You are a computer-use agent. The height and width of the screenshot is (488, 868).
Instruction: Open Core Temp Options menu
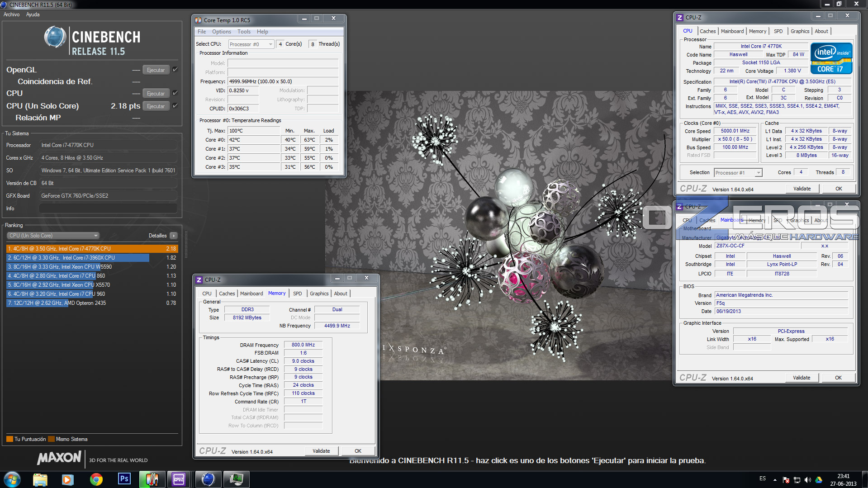click(222, 32)
